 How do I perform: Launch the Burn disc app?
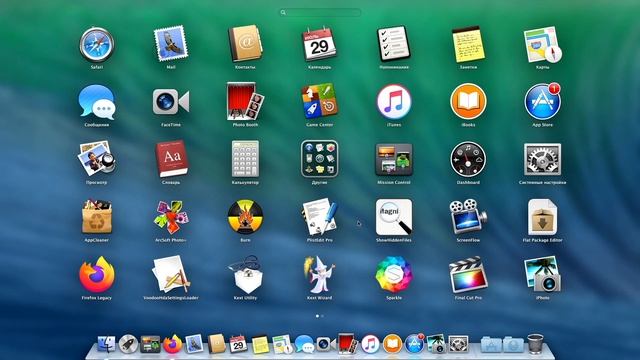(x=245, y=217)
